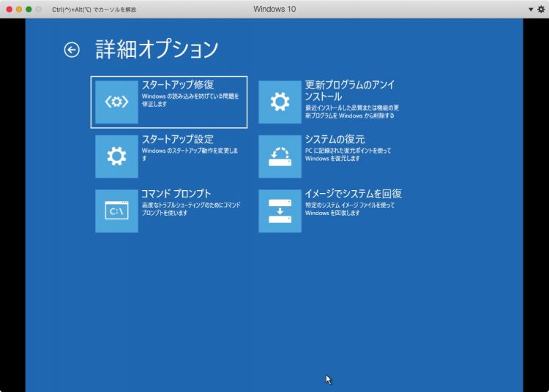Screen dimensions: 549x392
Task: Select the 更新プログラムのアンインストール title text
Action: coord(350,91)
